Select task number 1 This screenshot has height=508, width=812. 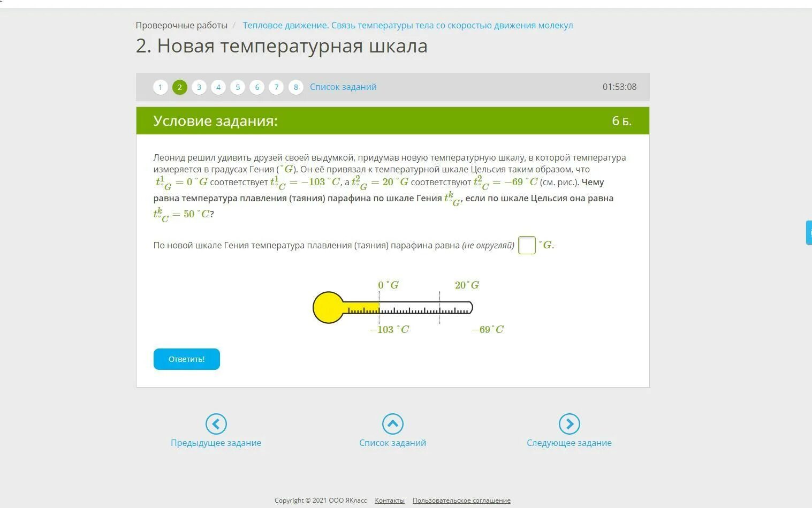160,87
